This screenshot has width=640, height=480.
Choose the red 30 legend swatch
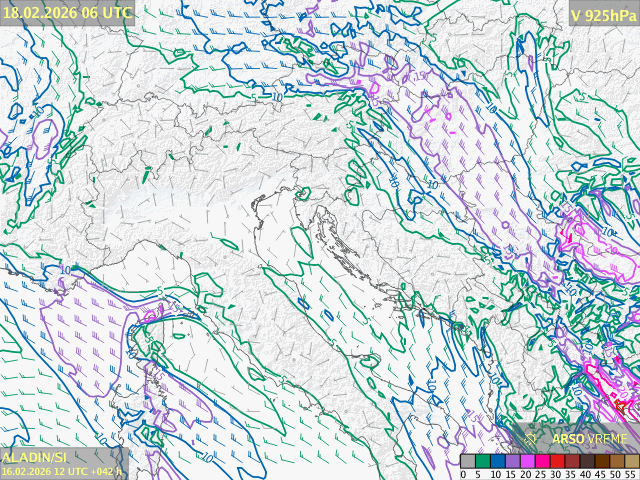point(557,460)
